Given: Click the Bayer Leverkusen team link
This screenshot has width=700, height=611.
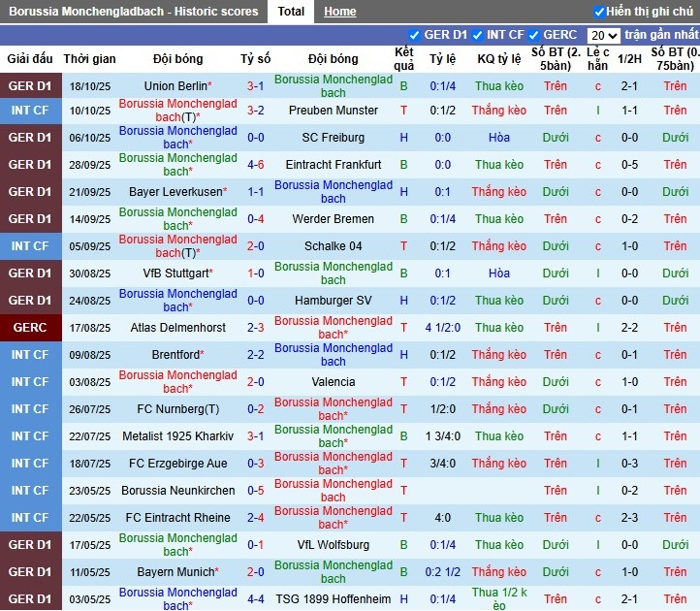Looking at the screenshot, I should coord(175,192).
